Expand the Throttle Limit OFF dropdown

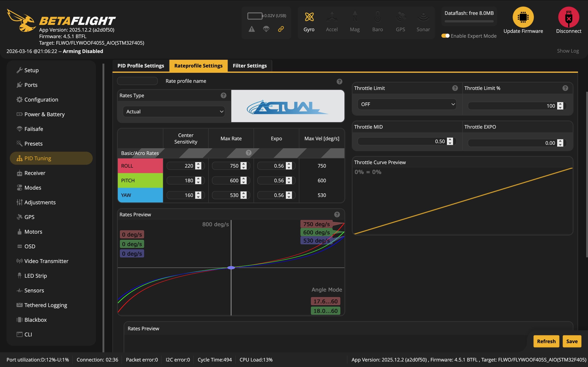[x=407, y=104]
